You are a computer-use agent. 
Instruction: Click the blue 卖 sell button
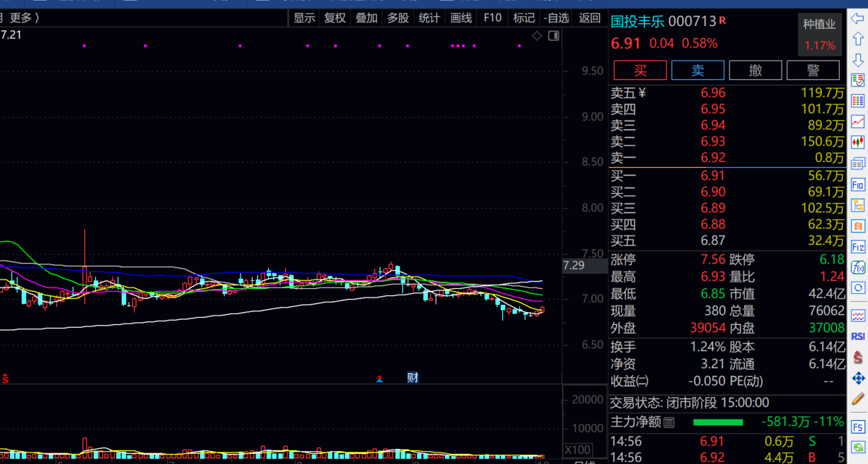698,70
